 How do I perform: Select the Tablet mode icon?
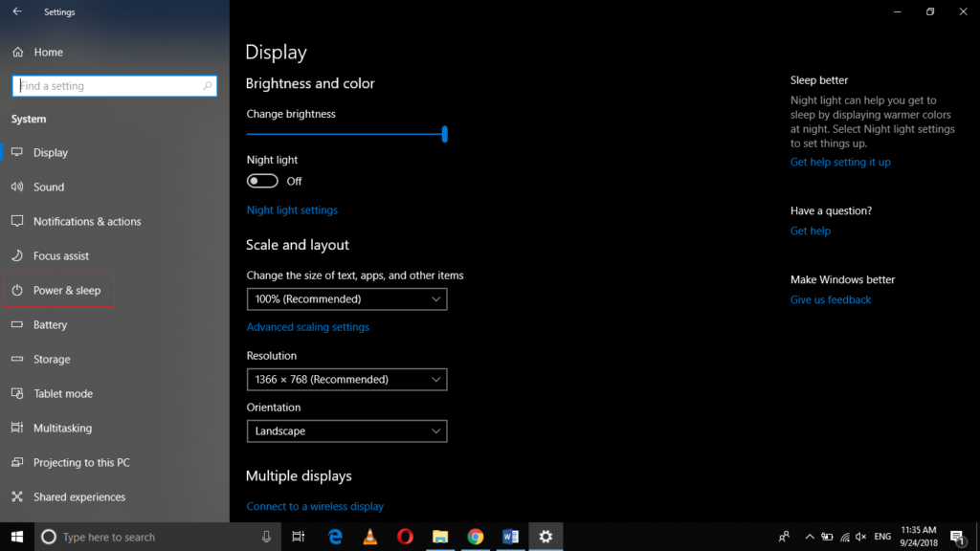coord(16,393)
